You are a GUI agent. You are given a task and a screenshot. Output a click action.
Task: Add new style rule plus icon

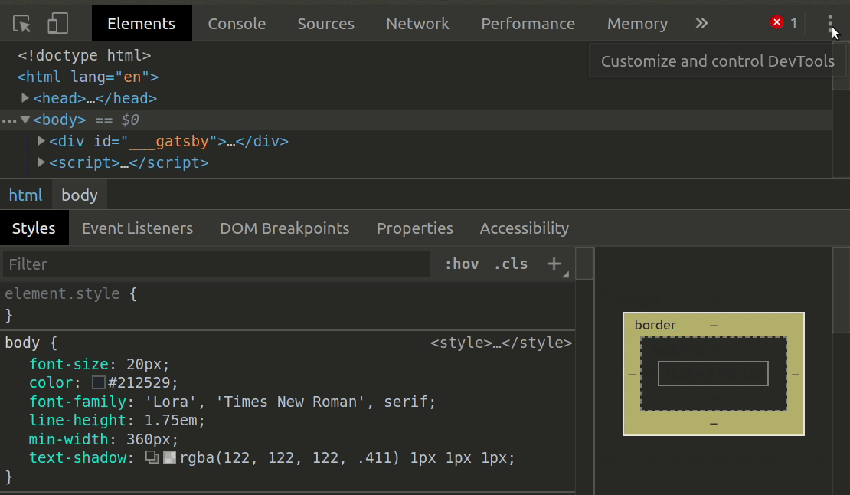click(553, 264)
